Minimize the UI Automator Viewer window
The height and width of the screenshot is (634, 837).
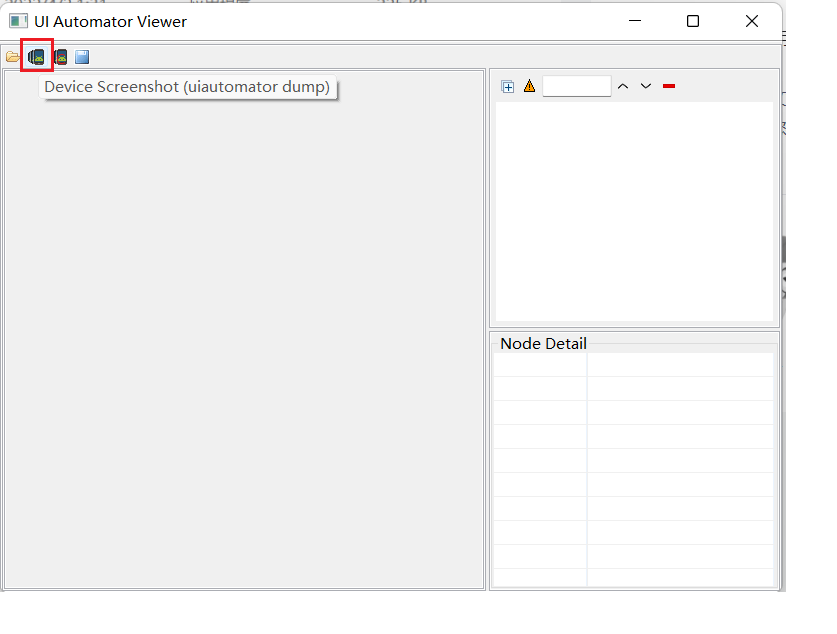pyautogui.click(x=635, y=21)
